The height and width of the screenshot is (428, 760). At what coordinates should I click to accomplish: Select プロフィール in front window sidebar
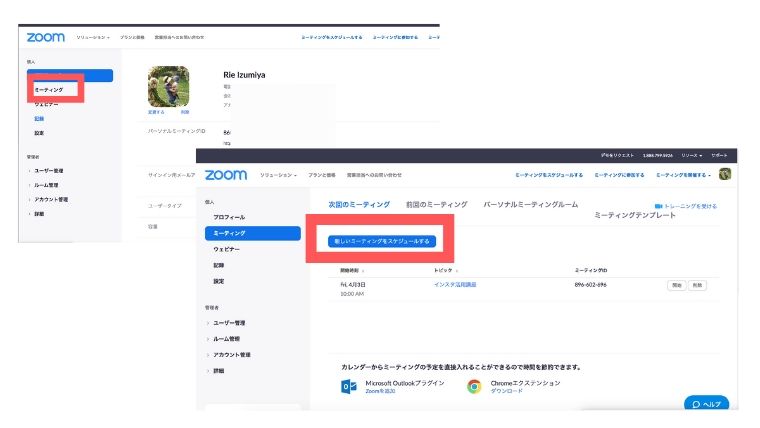229,217
